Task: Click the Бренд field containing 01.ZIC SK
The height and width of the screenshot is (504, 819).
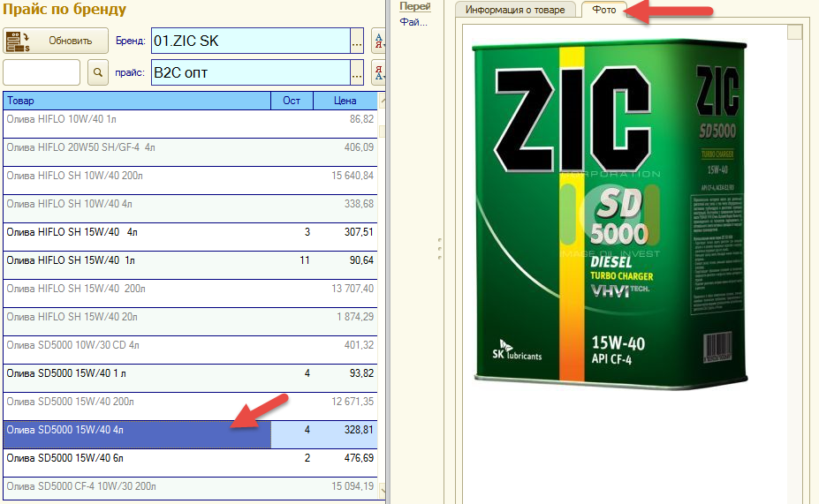Action: click(250, 41)
